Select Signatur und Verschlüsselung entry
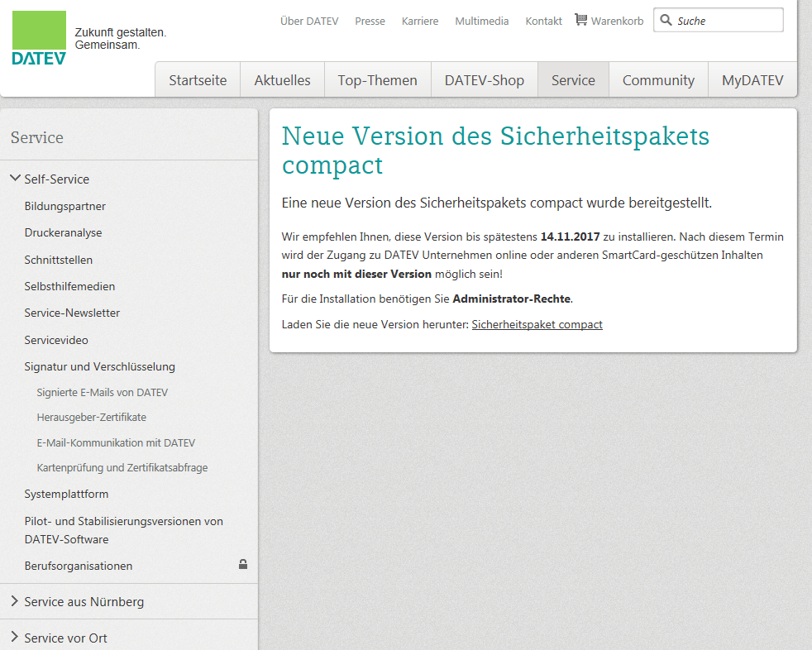The image size is (812, 650). 99,366
